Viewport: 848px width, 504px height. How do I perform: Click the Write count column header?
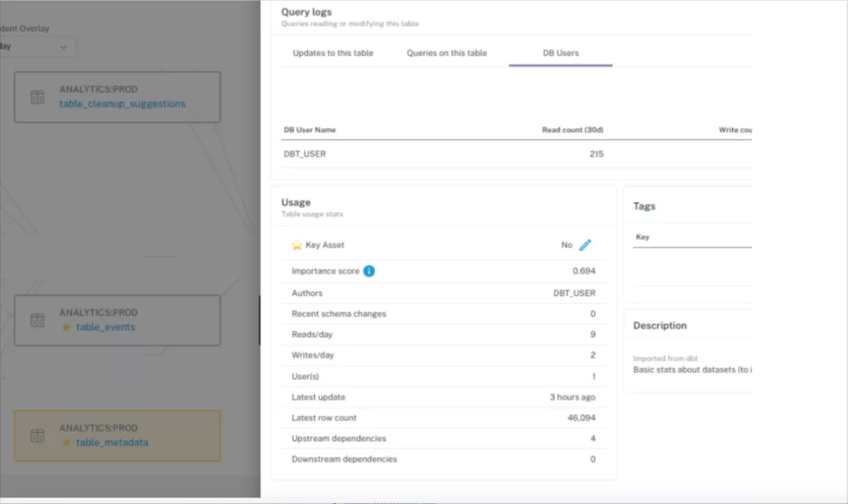tap(735, 130)
